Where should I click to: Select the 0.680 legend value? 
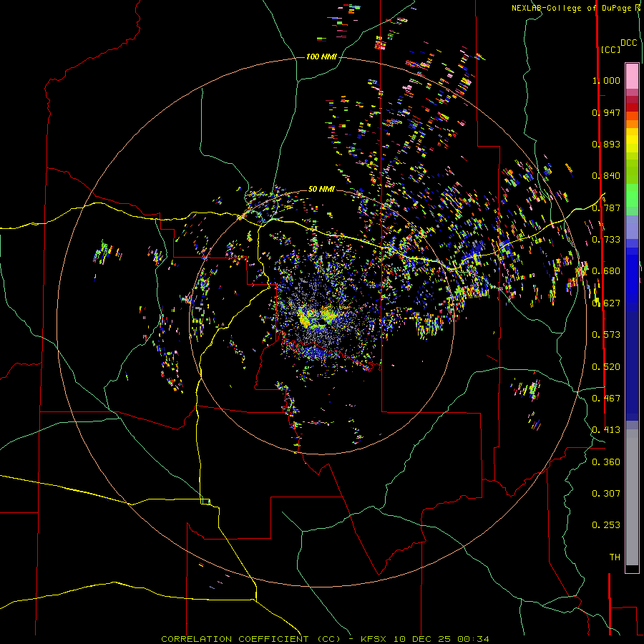606,271
